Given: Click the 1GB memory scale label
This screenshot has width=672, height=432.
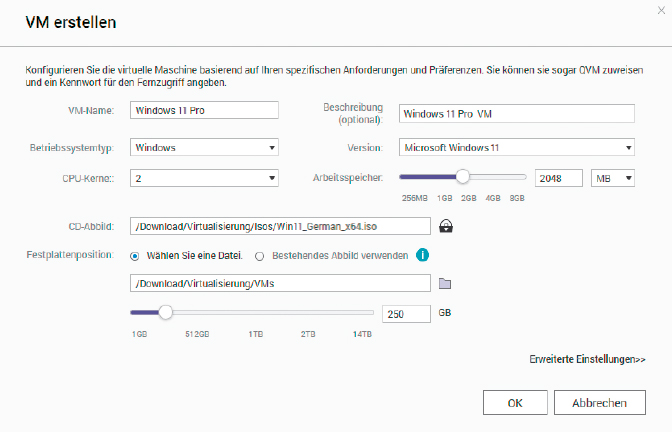Looking at the screenshot, I should pyautogui.click(x=444, y=198).
